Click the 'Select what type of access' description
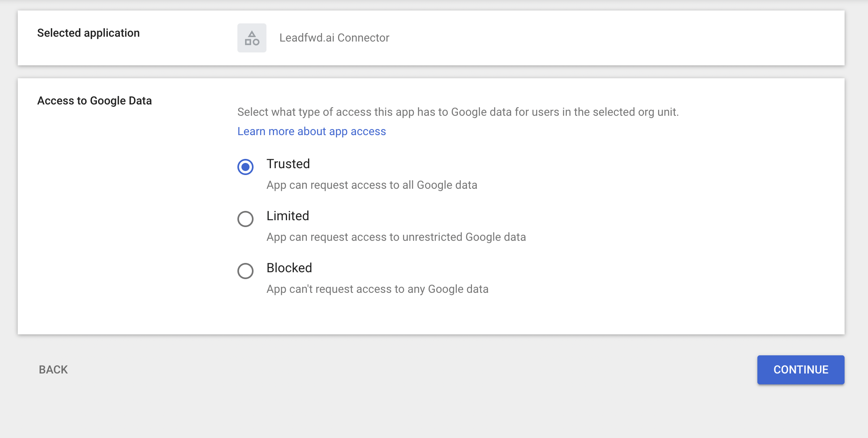 (458, 112)
